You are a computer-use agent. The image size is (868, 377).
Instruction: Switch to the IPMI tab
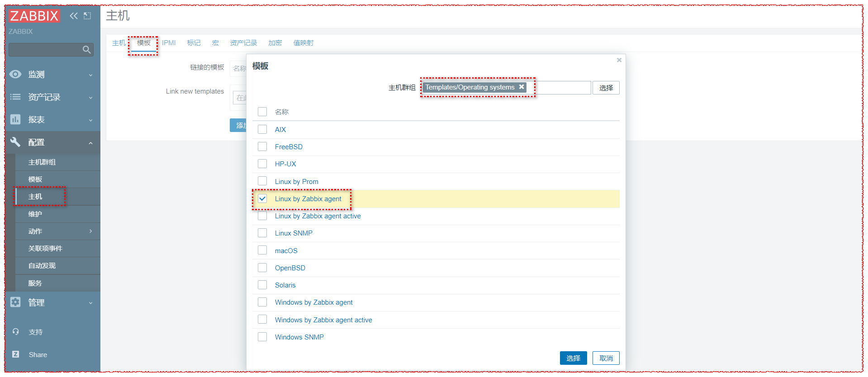click(169, 42)
